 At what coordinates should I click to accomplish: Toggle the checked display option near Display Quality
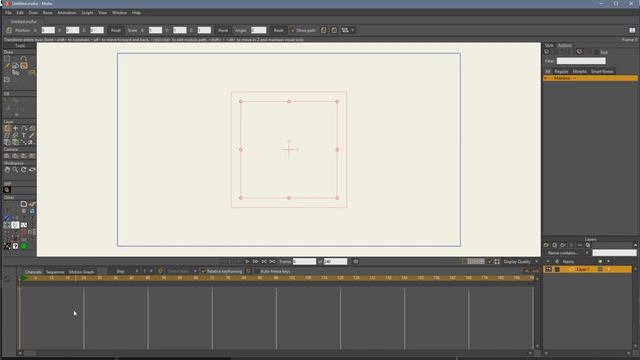point(490,262)
